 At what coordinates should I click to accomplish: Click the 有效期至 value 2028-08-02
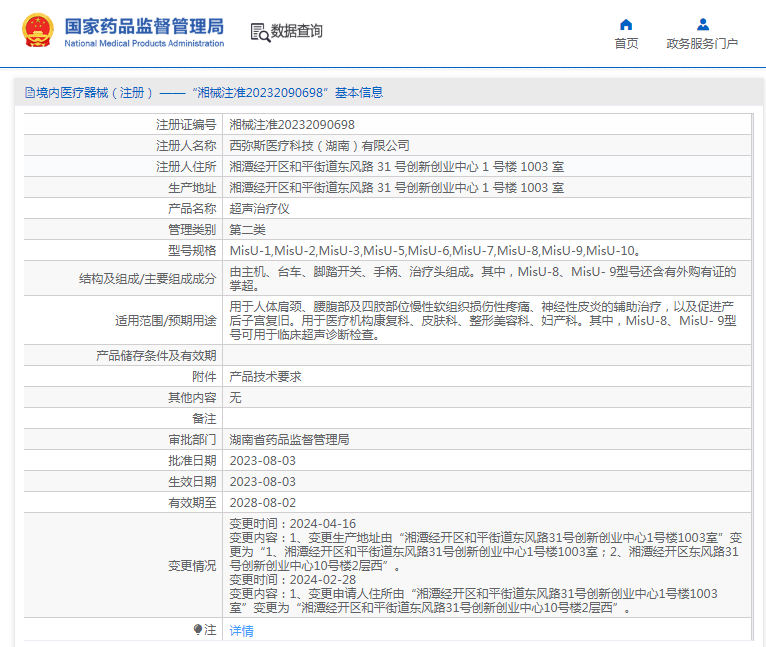coord(262,503)
